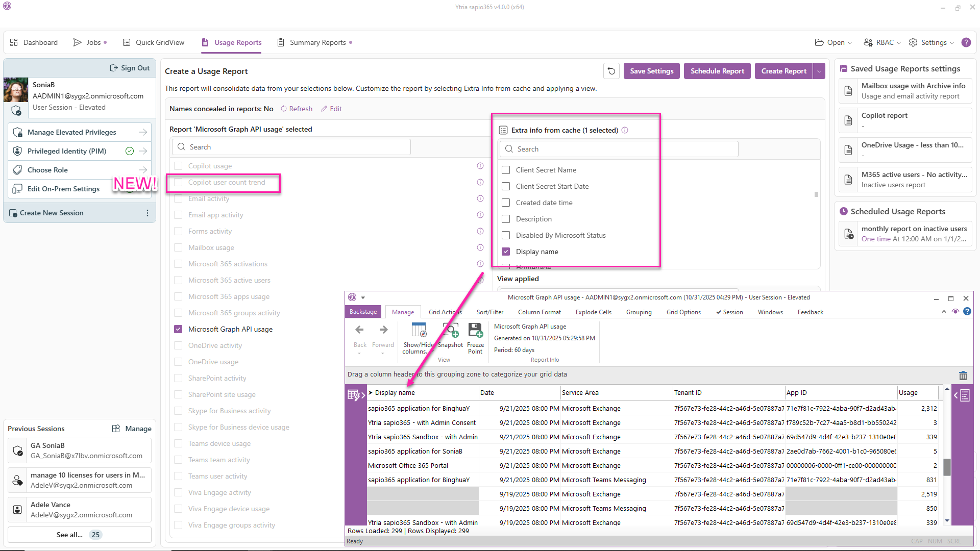Uncheck Microsoft Graph API usage checkbox
980x551 pixels.
178,329
